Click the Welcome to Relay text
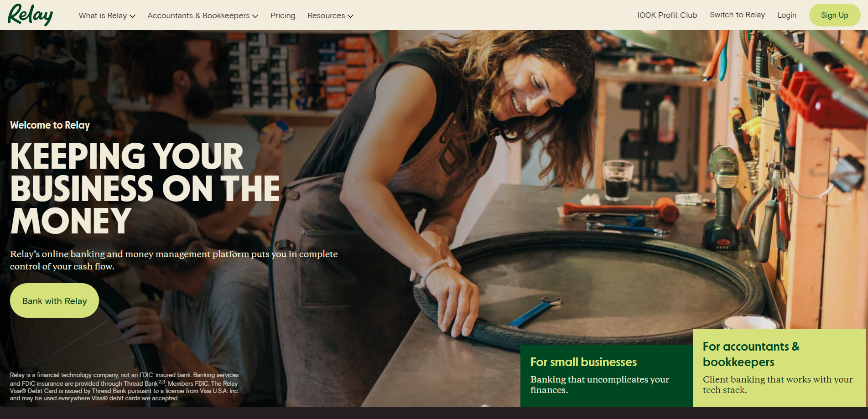868x419 pixels. [50, 125]
